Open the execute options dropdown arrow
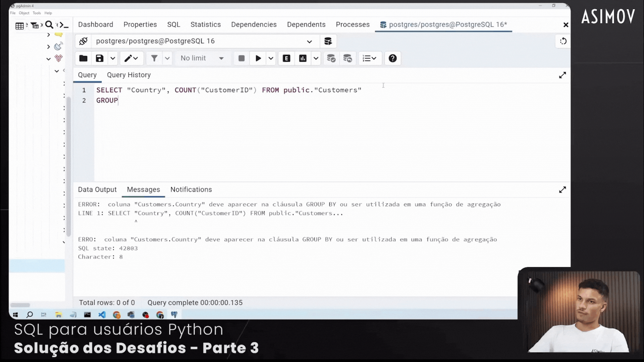This screenshot has width=644, height=362. click(271, 58)
